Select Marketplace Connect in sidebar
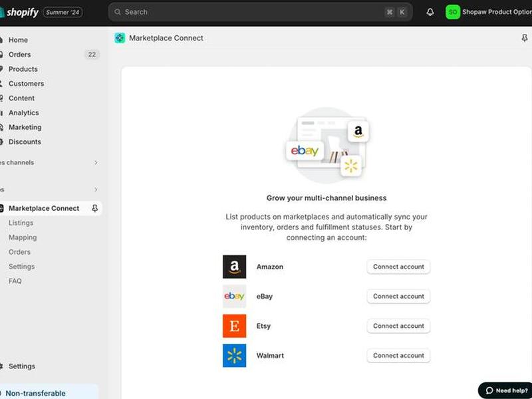532x399 pixels. [44, 208]
